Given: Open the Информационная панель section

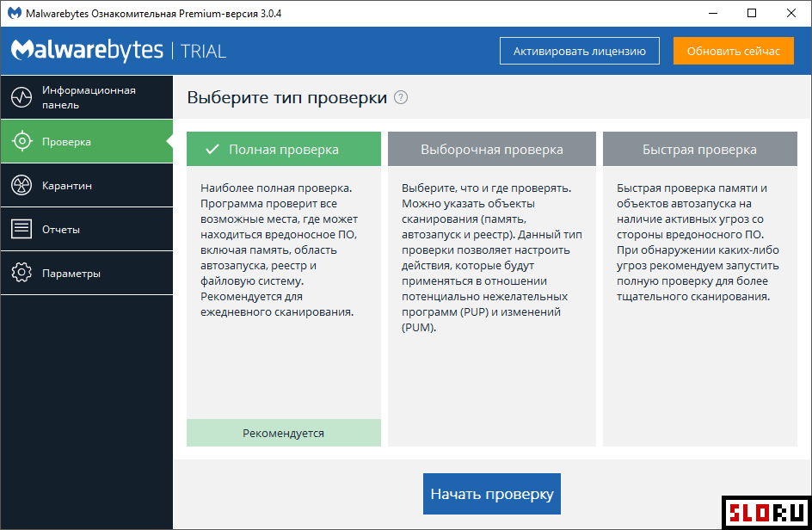Looking at the screenshot, I should (x=87, y=97).
